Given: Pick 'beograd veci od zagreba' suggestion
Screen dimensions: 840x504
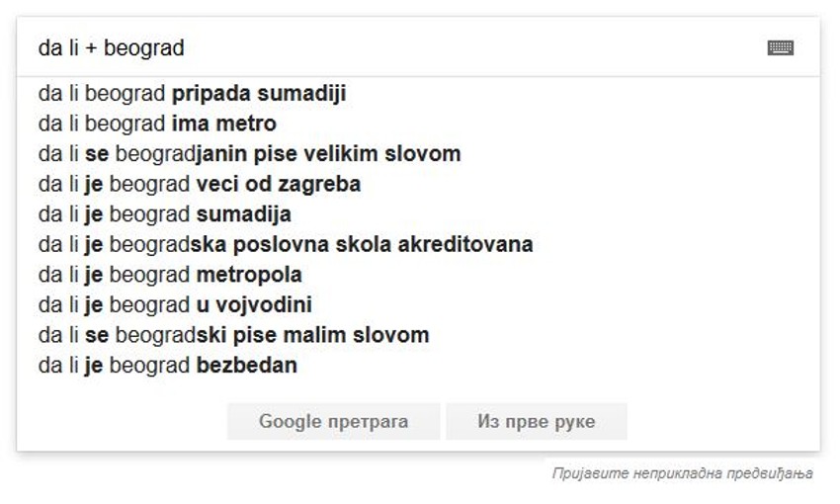Looking at the screenshot, I should (x=200, y=184).
